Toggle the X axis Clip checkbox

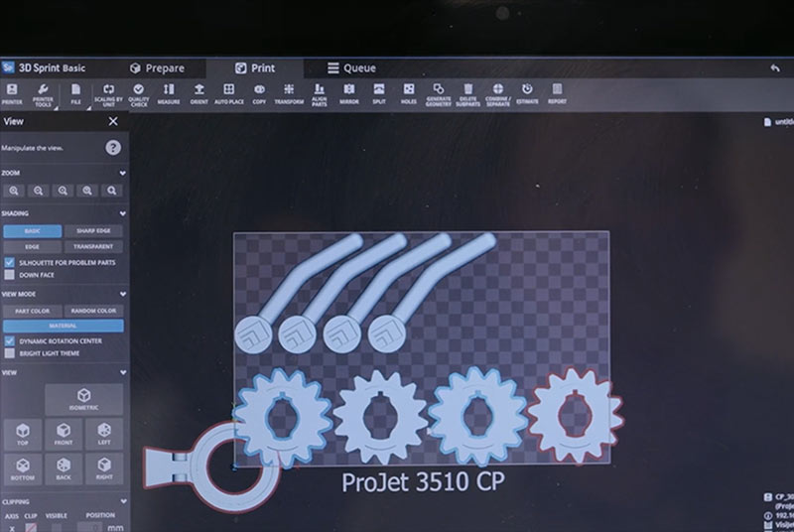click(x=31, y=528)
